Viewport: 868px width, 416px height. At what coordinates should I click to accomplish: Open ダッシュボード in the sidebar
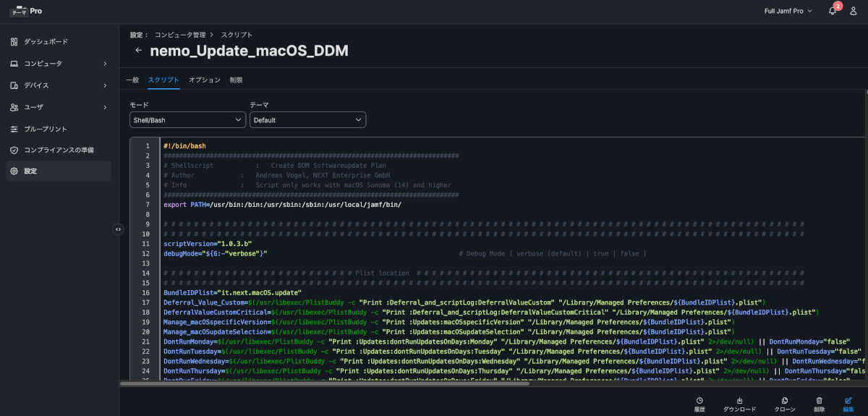(x=46, y=42)
